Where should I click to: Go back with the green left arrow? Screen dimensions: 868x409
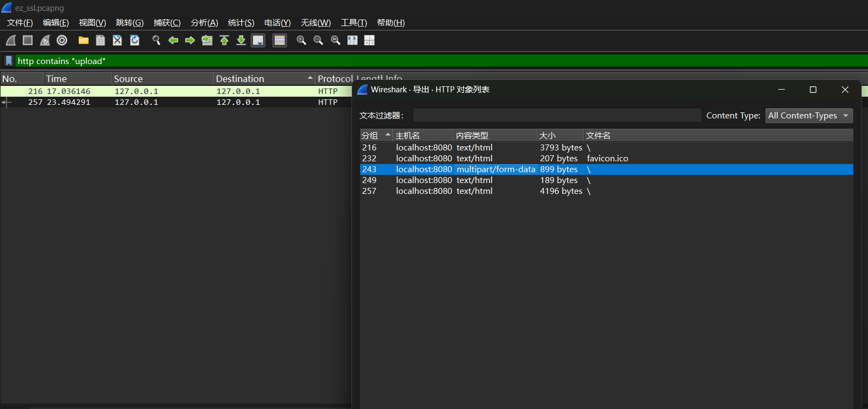click(x=173, y=40)
